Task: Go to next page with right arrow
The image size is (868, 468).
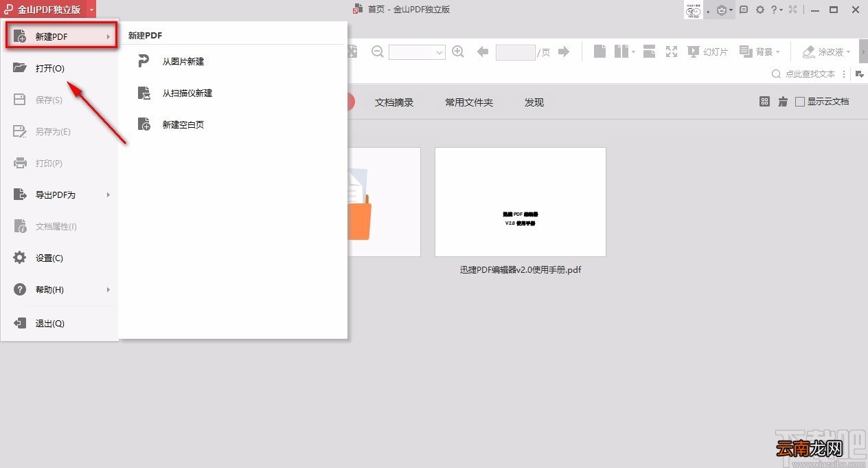Action: click(564, 52)
